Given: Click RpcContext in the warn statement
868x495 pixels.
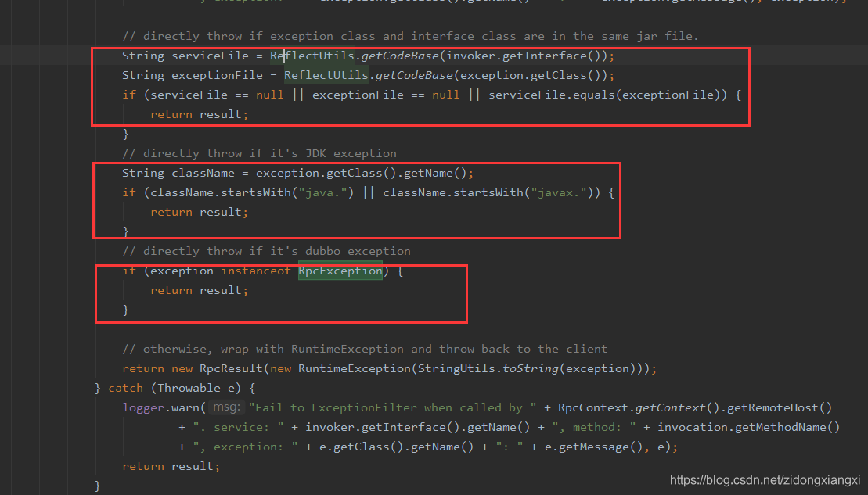Looking at the screenshot, I should (x=592, y=407).
